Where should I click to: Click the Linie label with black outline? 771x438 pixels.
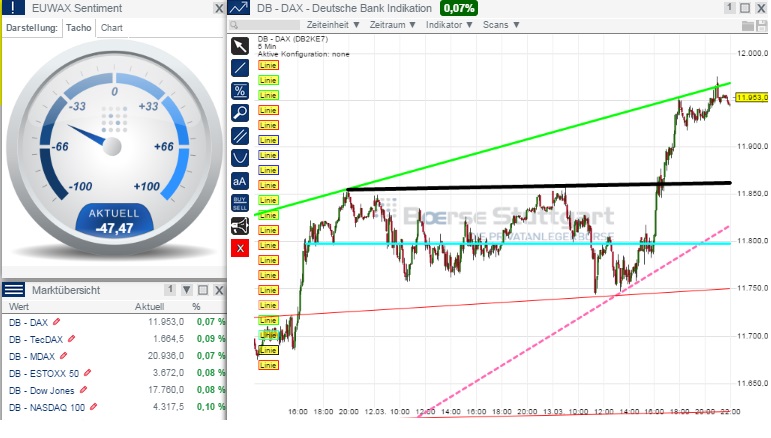point(268,350)
